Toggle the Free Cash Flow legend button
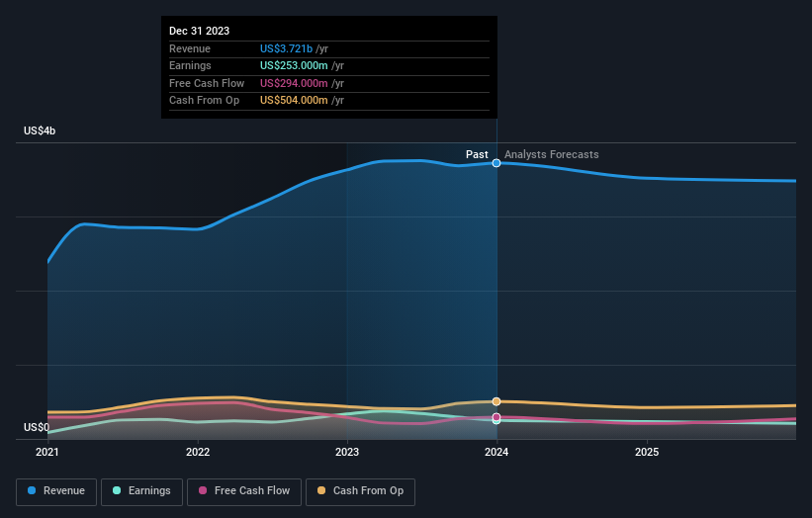The height and width of the screenshot is (518, 812). point(244,491)
